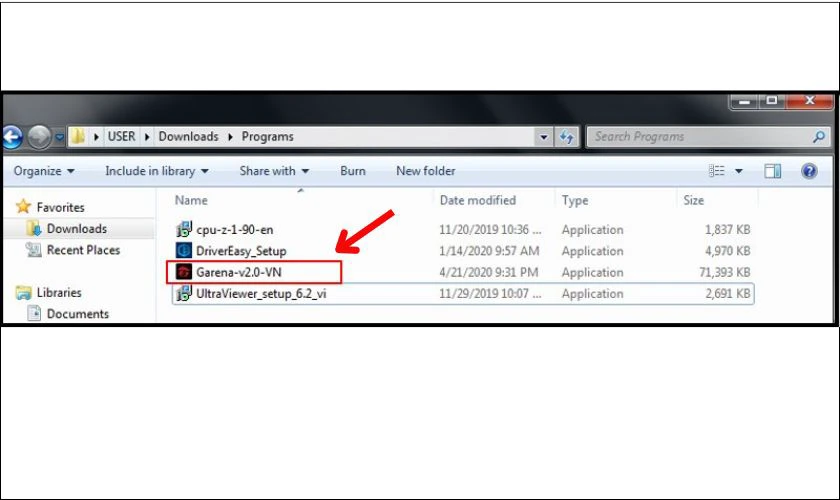
Task: Click the Recent Places icon
Action: point(34,250)
